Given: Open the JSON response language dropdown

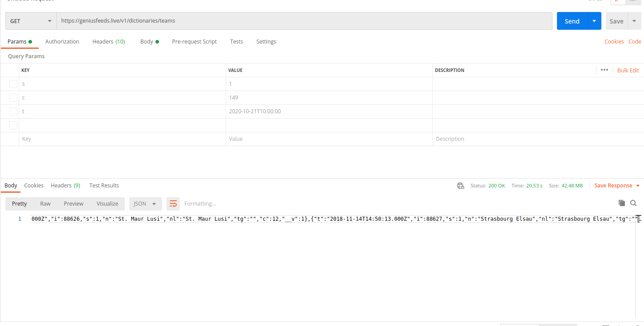Looking at the screenshot, I should click(145, 203).
